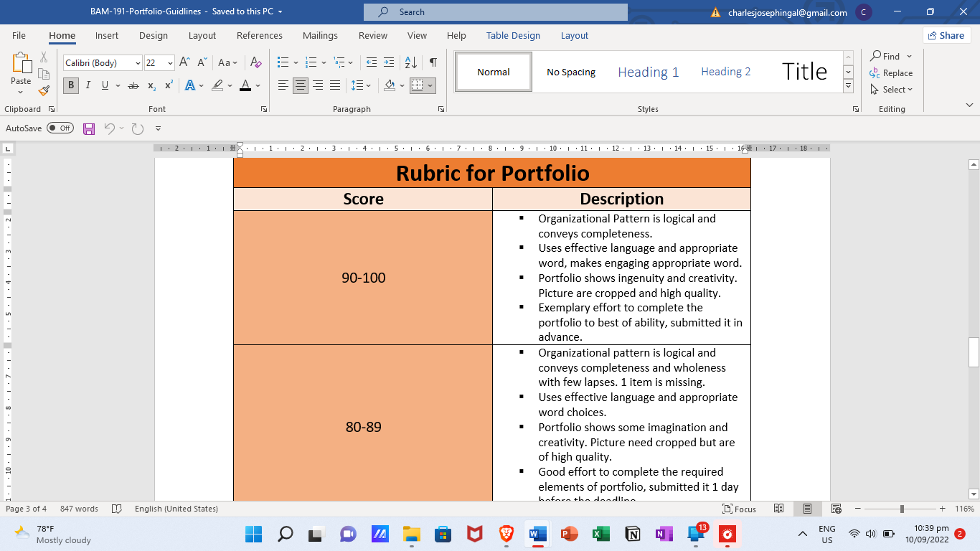Click the zoom slider in status bar

click(902, 509)
